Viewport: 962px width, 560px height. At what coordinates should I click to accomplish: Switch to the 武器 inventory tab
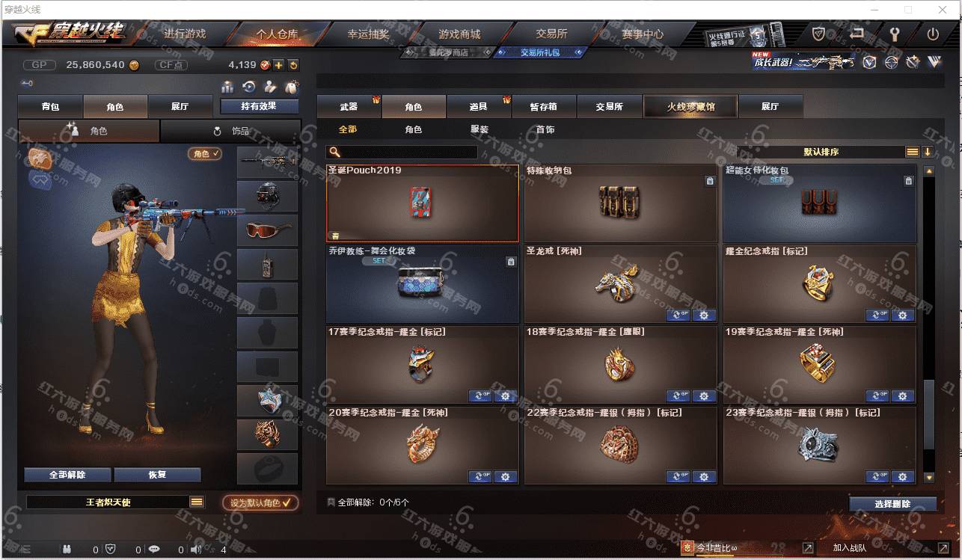tap(349, 107)
